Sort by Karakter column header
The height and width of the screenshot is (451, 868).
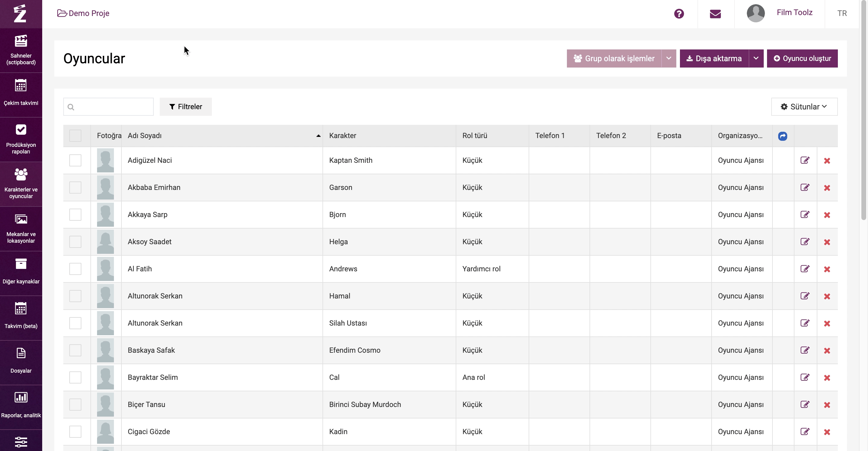(x=389, y=135)
